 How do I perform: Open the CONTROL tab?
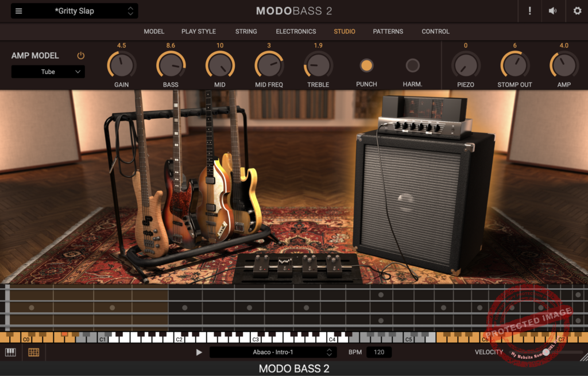[435, 32]
